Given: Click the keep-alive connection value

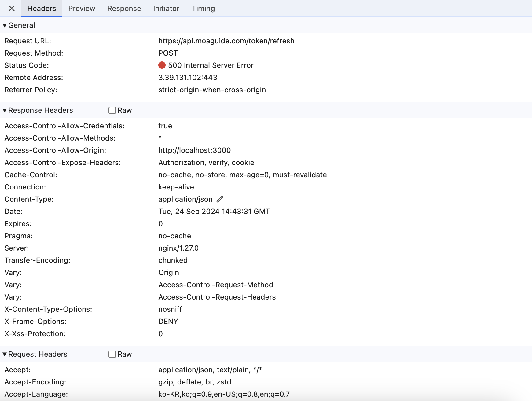Looking at the screenshot, I should (176, 187).
